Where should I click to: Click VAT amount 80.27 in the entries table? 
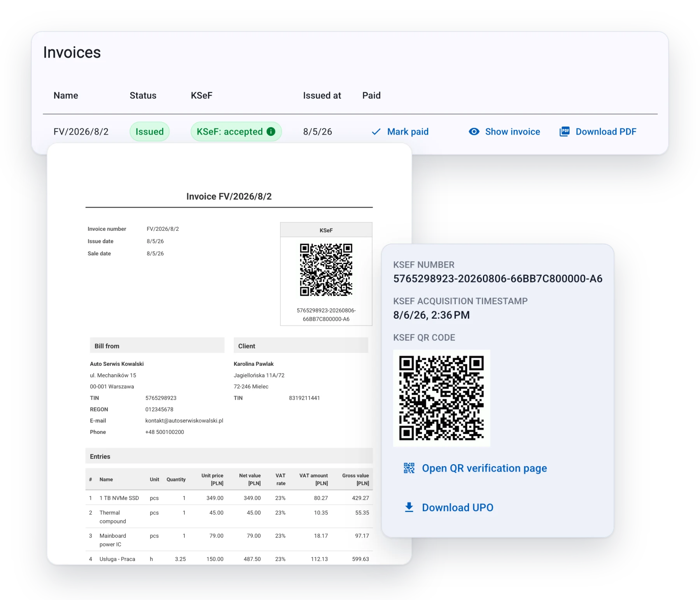tap(321, 498)
